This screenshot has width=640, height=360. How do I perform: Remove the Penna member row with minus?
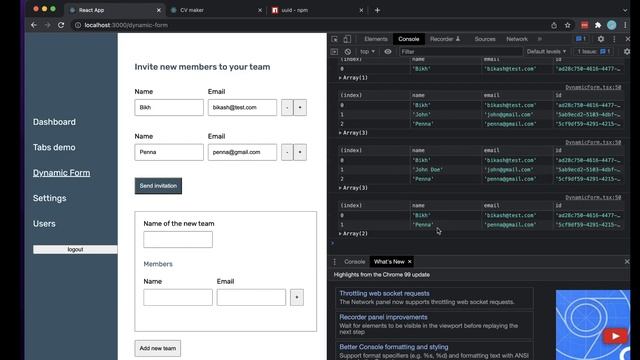287,152
